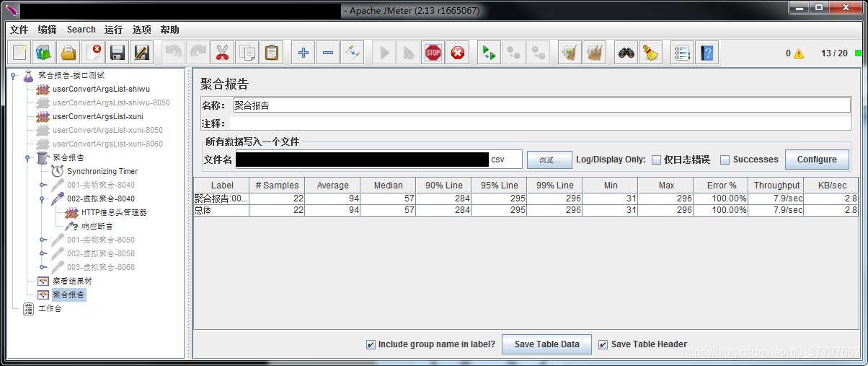Screen dimensions: 868x366
Task: Expand the 001-实物聚合-8050 node
Action: tap(43, 240)
